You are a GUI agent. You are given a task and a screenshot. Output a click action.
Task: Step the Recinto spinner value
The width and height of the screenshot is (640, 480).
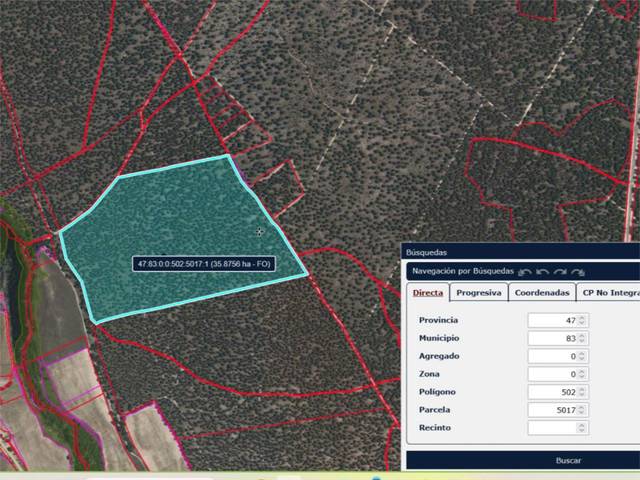click(582, 428)
